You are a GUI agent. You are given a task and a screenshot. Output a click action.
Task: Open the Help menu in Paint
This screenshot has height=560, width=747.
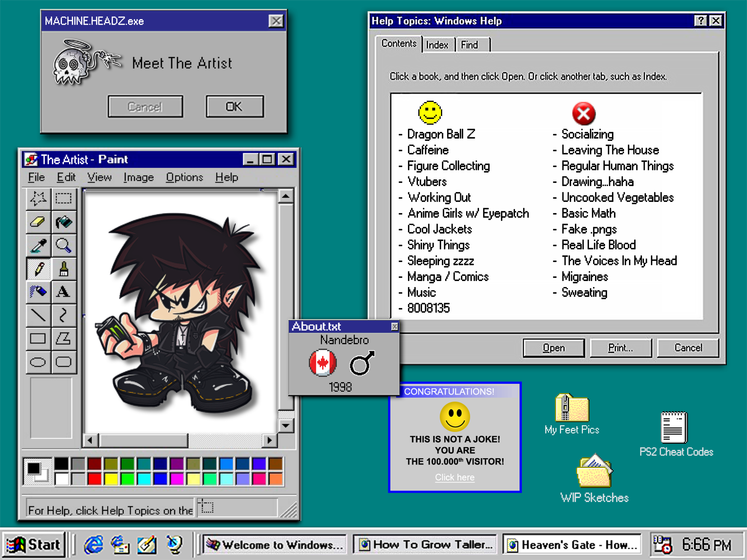click(x=227, y=177)
